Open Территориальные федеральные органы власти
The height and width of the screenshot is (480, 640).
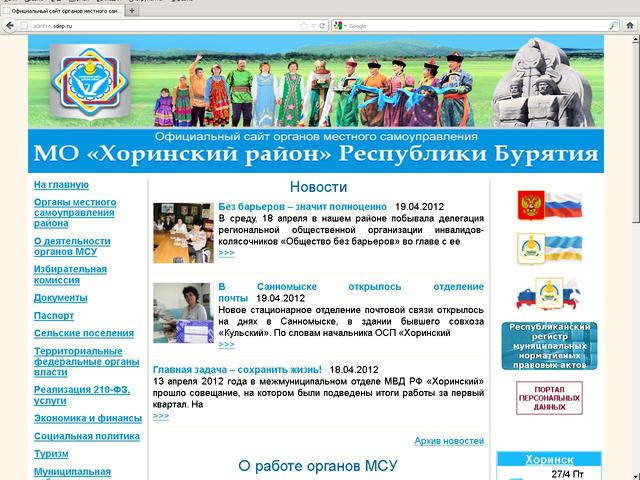[x=87, y=362]
